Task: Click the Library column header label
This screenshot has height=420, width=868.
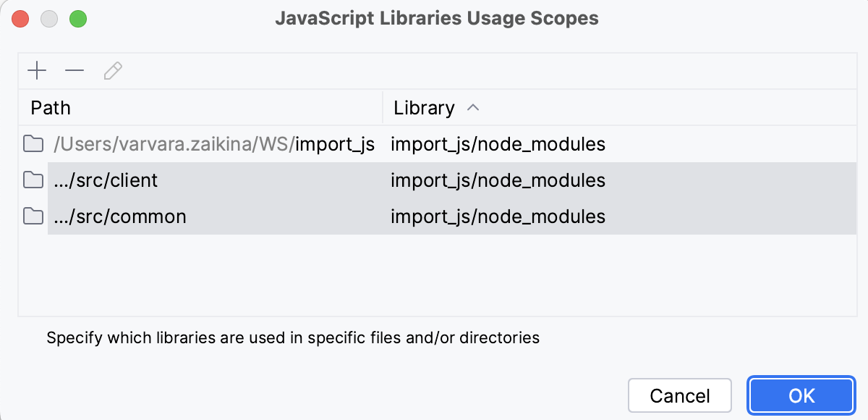Action: (423, 107)
